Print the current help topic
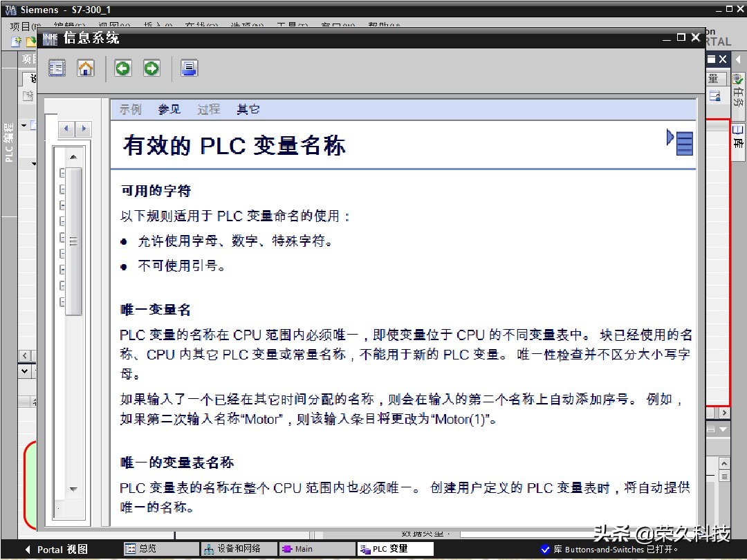 tap(188, 68)
